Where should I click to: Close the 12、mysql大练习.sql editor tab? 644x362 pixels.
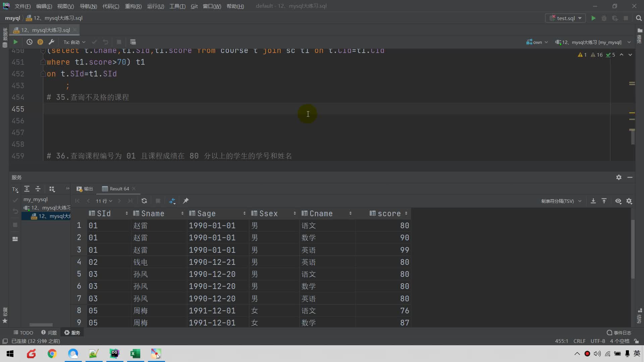[75, 30]
